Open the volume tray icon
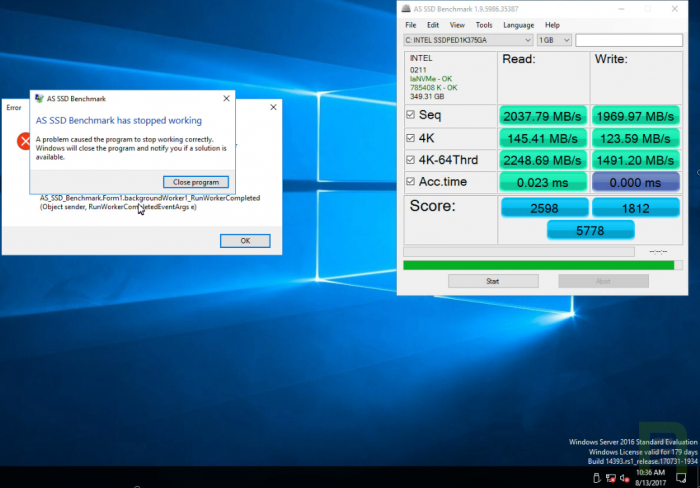The width and height of the screenshot is (700, 488). (x=624, y=478)
